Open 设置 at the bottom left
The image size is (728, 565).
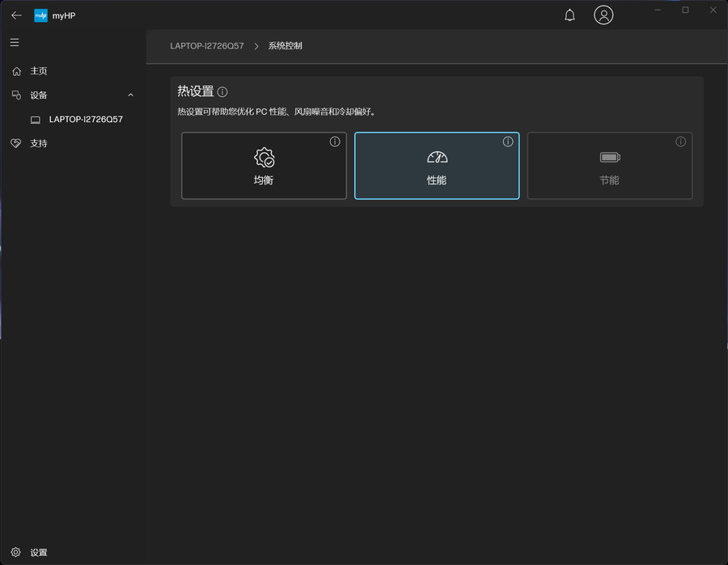click(x=29, y=552)
